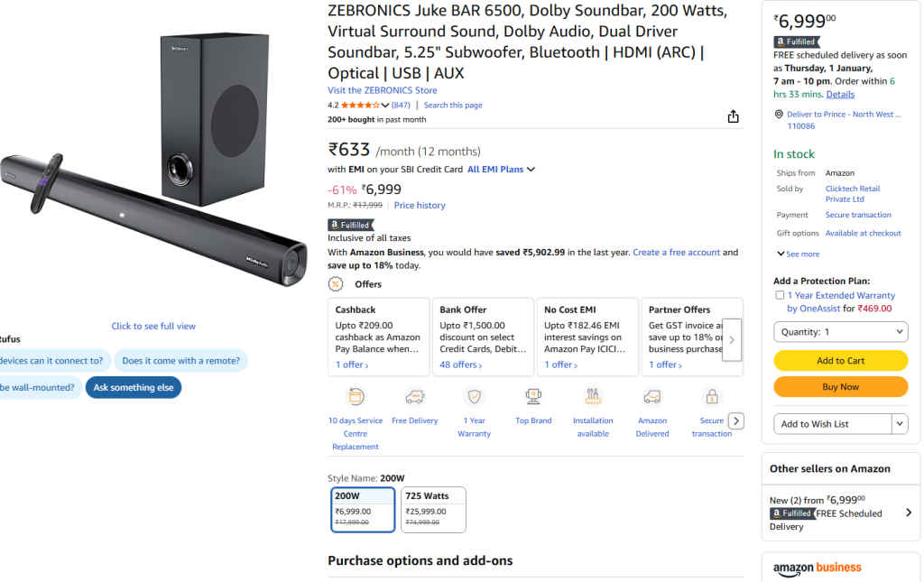The height and width of the screenshot is (582, 924).
Task: Select the 725 Watts style variant
Action: click(x=433, y=509)
